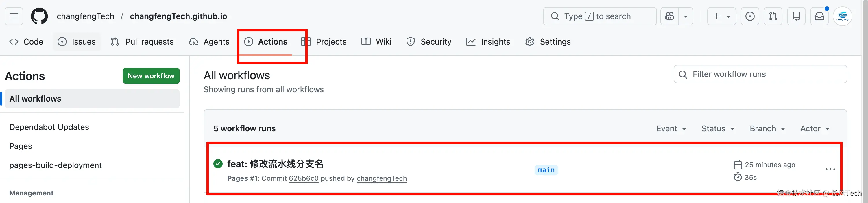Open the Branch filter dropdown
868x203 pixels.
click(767, 128)
